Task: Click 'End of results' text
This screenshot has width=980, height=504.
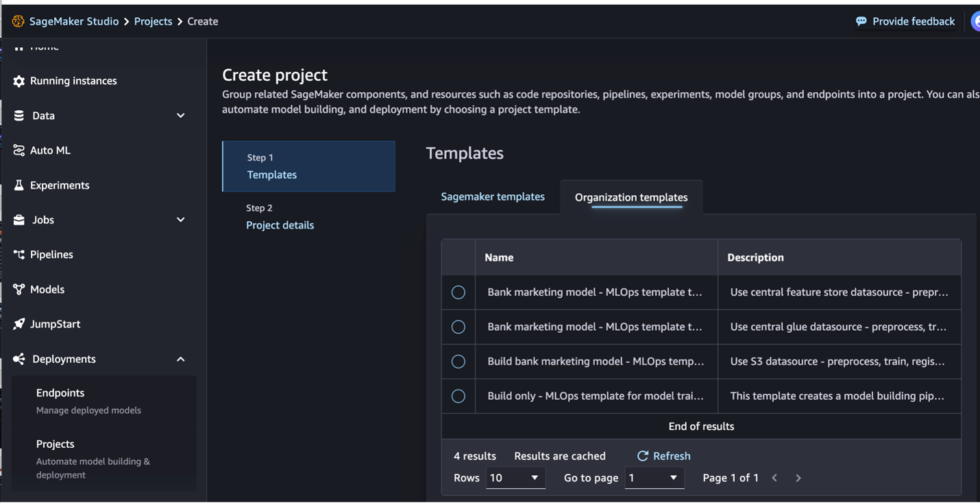Action: pyautogui.click(x=701, y=427)
